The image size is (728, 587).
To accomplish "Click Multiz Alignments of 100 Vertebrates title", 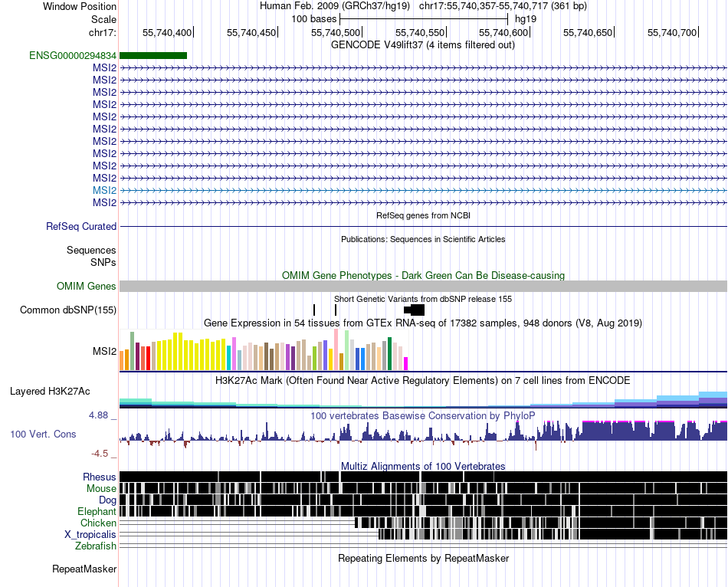I will coord(423,466).
